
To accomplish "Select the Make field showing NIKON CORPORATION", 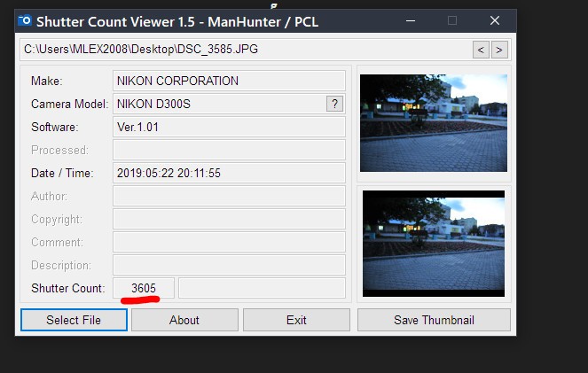I will (229, 81).
